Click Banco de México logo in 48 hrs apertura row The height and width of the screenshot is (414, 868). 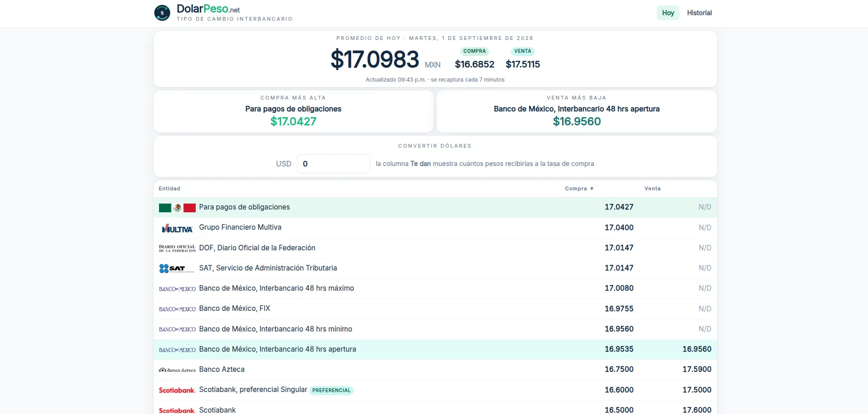(x=177, y=350)
